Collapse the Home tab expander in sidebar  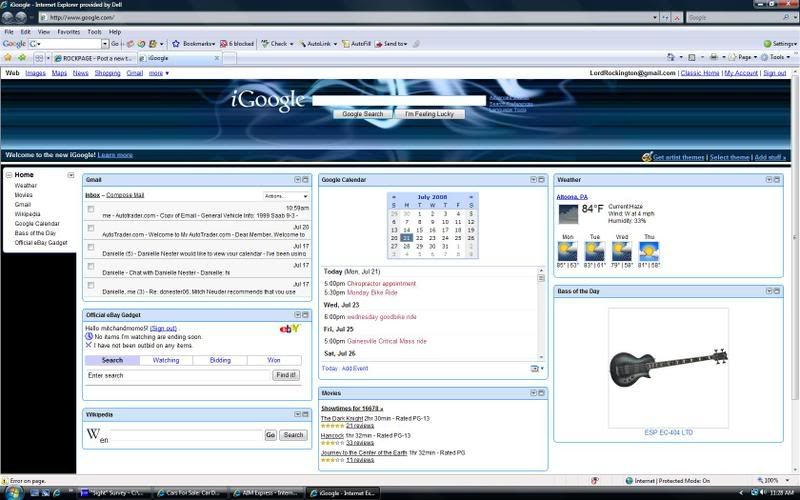click(x=9, y=175)
